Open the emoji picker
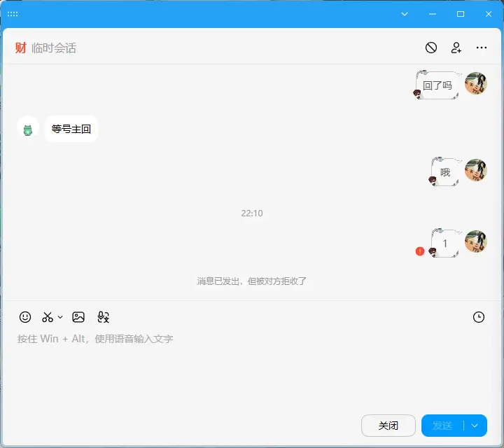The width and height of the screenshot is (504, 448). click(x=25, y=317)
